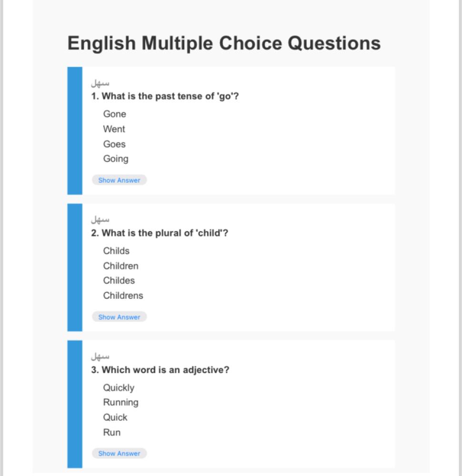The image size is (462, 476).
Task: Select 'Quick' as the adjective
Action: point(115,417)
